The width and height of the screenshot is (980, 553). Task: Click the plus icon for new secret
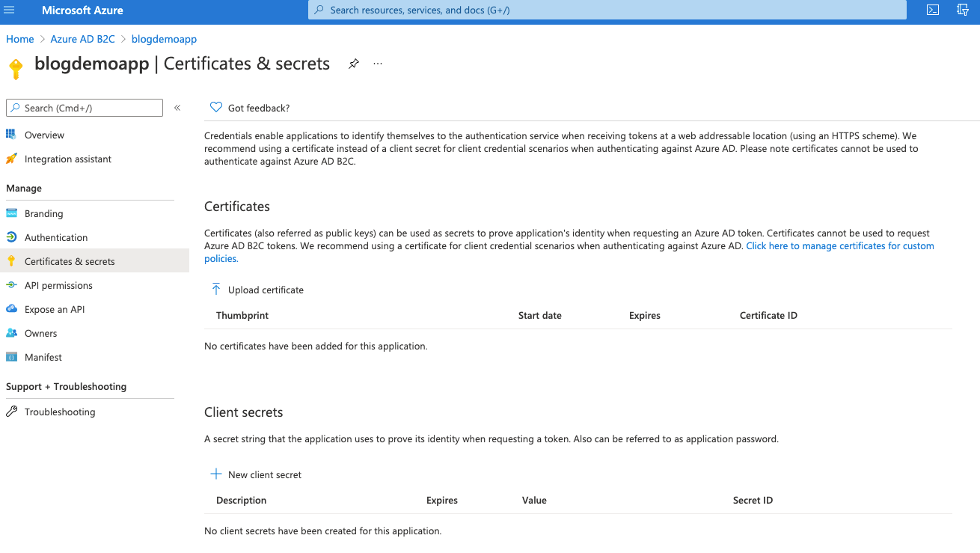coord(216,474)
